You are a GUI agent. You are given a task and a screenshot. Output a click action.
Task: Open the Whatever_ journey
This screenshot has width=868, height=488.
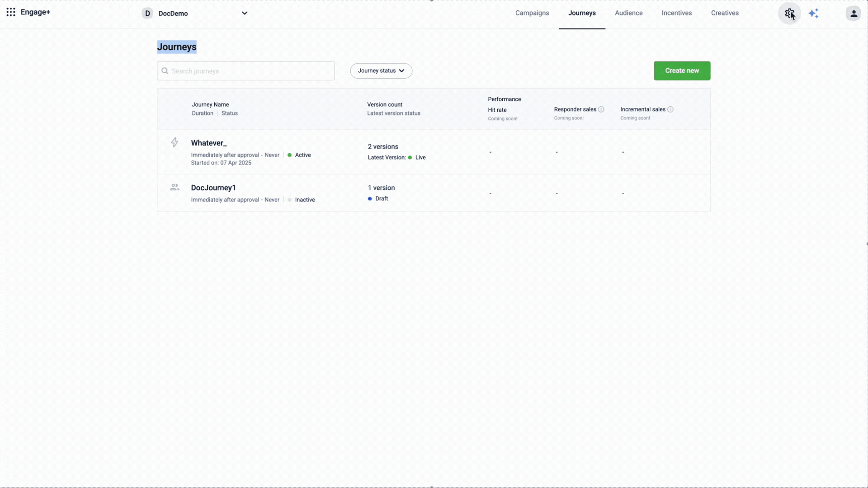tap(209, 143)
